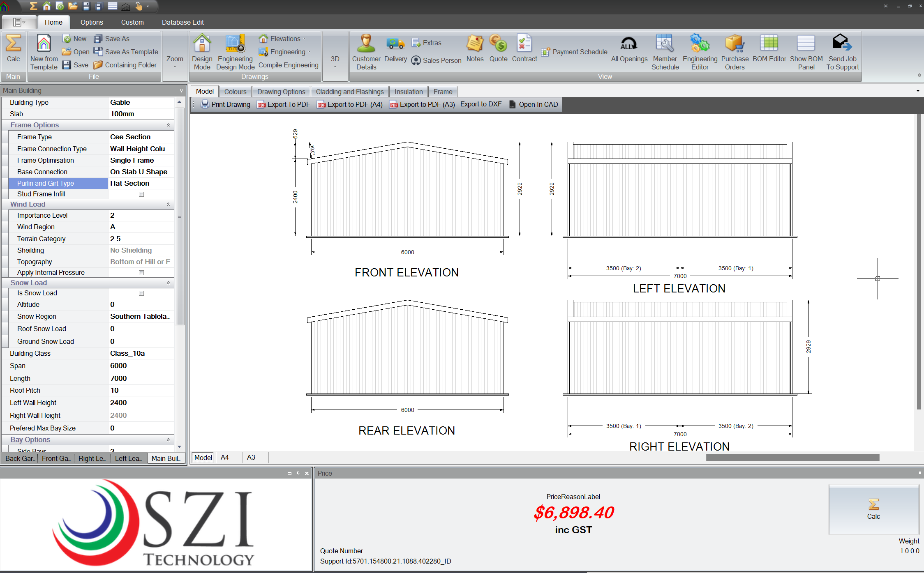Click the Roof Pitch value field
This screenshot has width=924, height=573.
click(x=141, y=391)
